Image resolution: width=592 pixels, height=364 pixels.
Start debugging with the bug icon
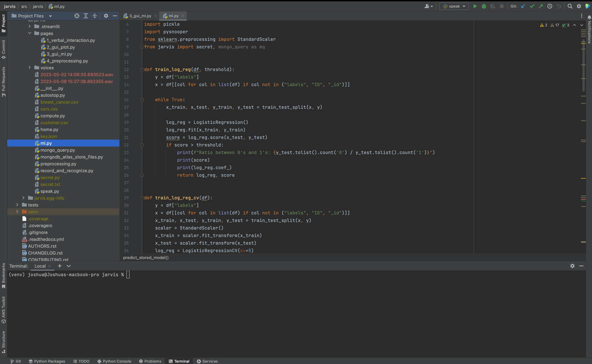coord(484,6)
